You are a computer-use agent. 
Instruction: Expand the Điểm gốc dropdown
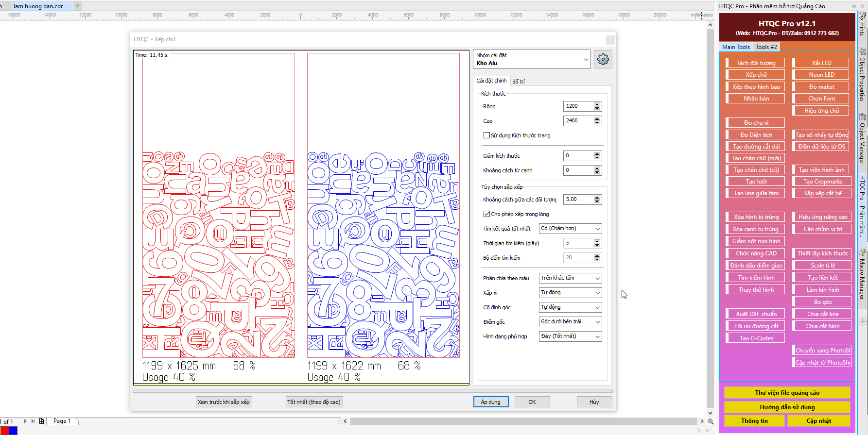tap(570, 322)
